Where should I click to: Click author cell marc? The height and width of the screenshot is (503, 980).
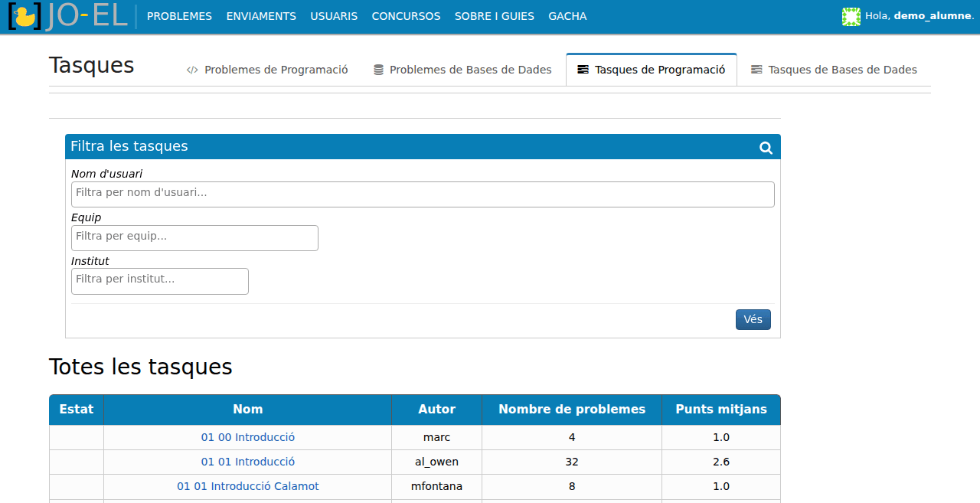pos(437,437)
